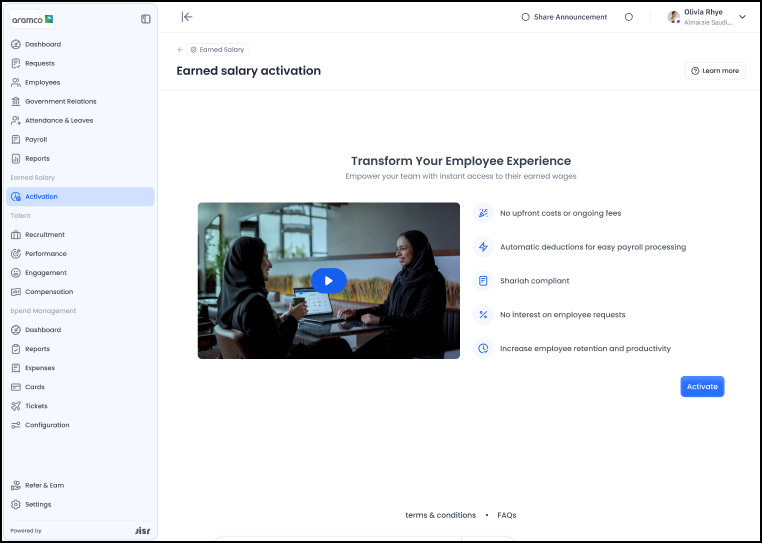762x543 pixels.
Task: Click the circular icon next to Share Announcement
Action: pos(628,17)
